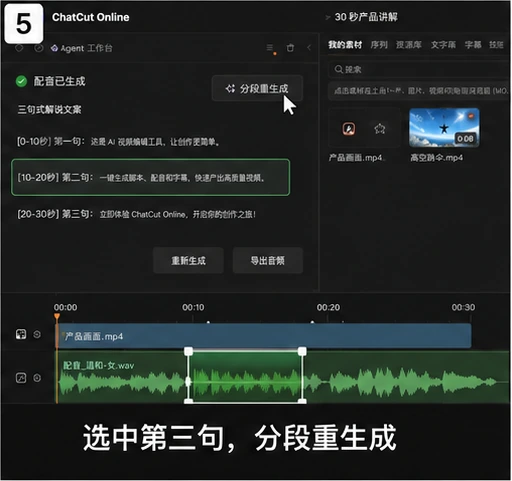This screenshot has width=512, height=481.
Task: Click the green check icon beside 配音已生成
Action: pyautogui.click(x=21, y=81)
